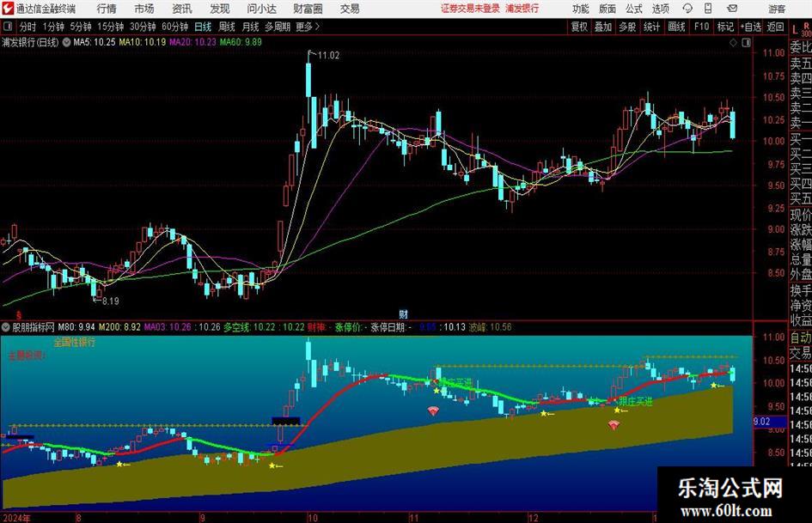Open the 选项 menu
Screen dimensions: 812x523
[x=660, y=9]
